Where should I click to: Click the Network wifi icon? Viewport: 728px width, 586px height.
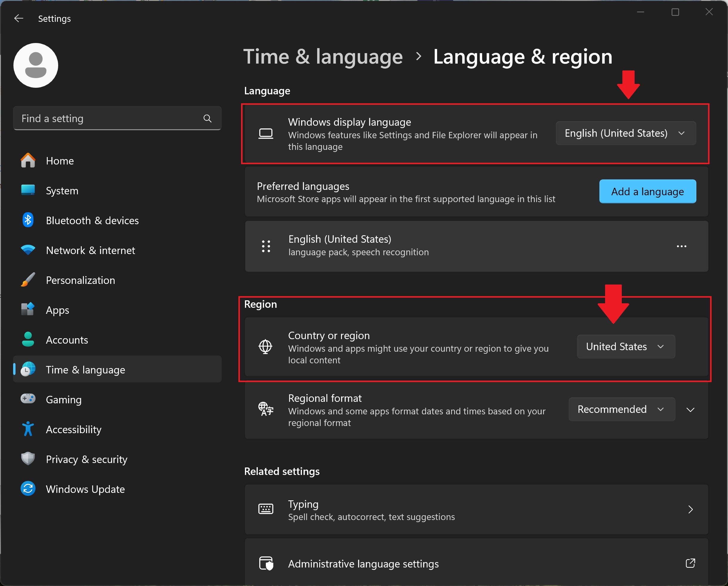28,250
